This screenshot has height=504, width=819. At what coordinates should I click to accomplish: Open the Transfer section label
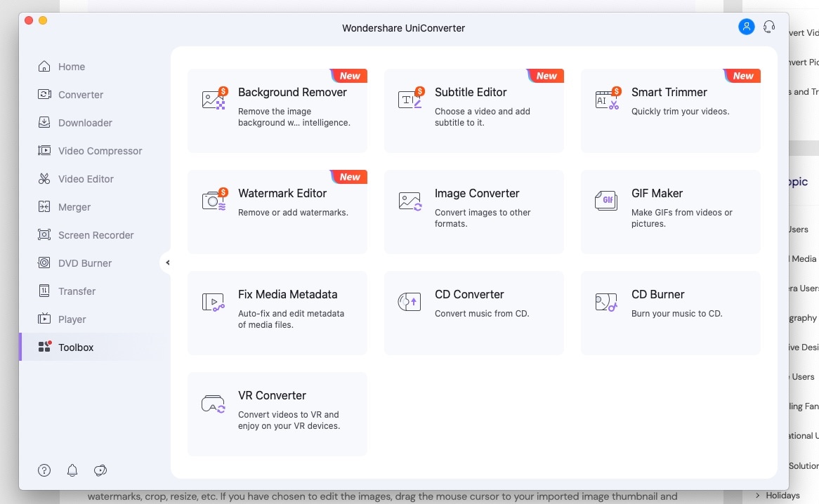77,291
